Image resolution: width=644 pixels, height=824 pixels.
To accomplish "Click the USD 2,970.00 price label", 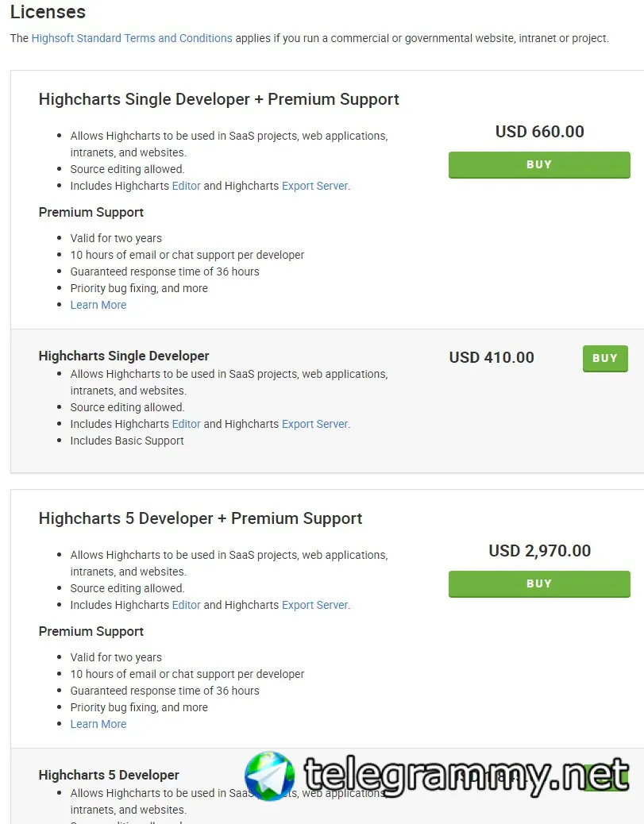I will click(x=539, y=551).
